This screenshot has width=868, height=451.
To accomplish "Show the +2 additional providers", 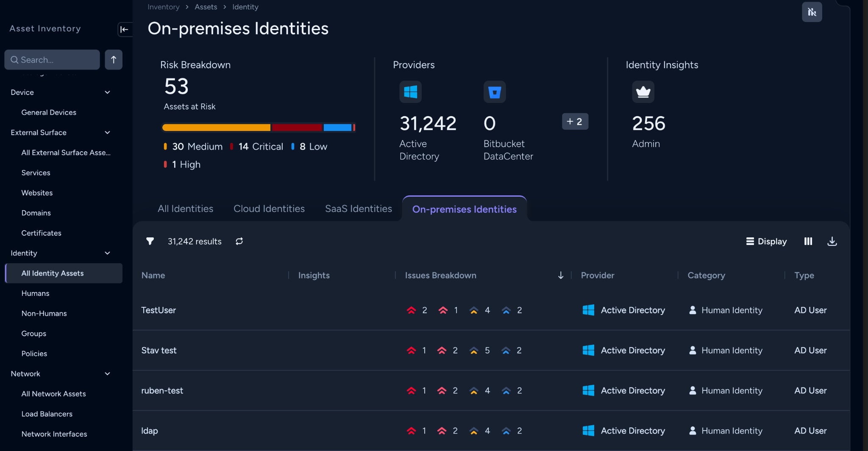I will pos(575,121).
